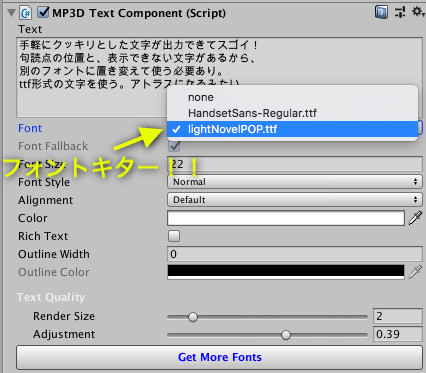426x373 pixels.
Task: Click the Adjustment slider handle
Action: click(286, 335)
